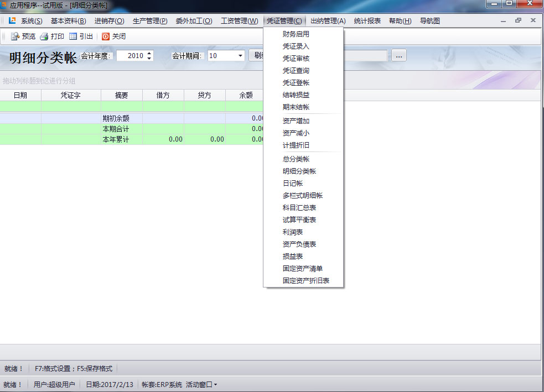Screen dimensions: 544x392
Task: Open the 系统(S) menu
Action: (32, 21)
